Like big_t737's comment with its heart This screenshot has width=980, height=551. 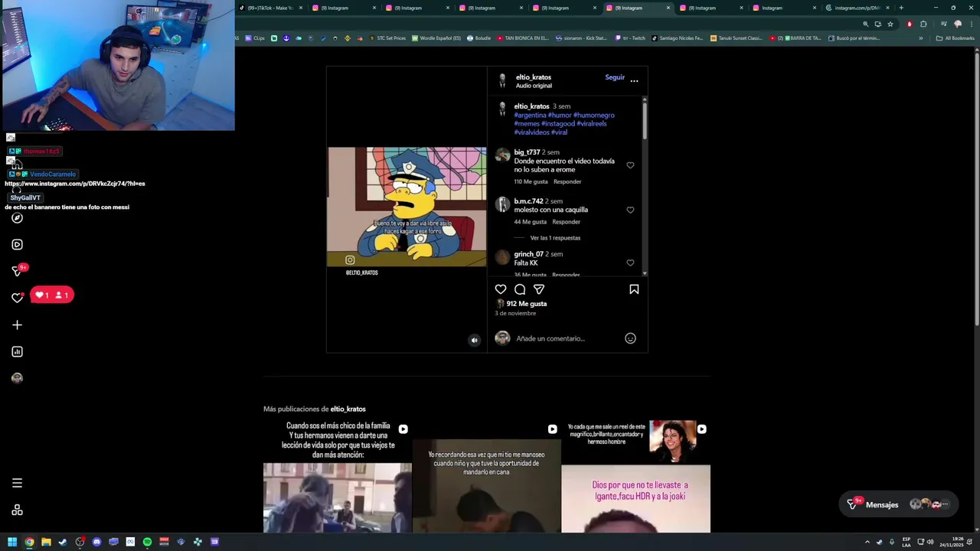[630, 165]
